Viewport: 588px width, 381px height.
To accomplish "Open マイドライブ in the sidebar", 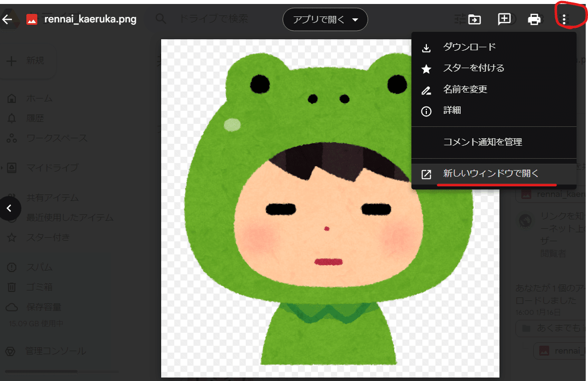I will pos(52,168).
